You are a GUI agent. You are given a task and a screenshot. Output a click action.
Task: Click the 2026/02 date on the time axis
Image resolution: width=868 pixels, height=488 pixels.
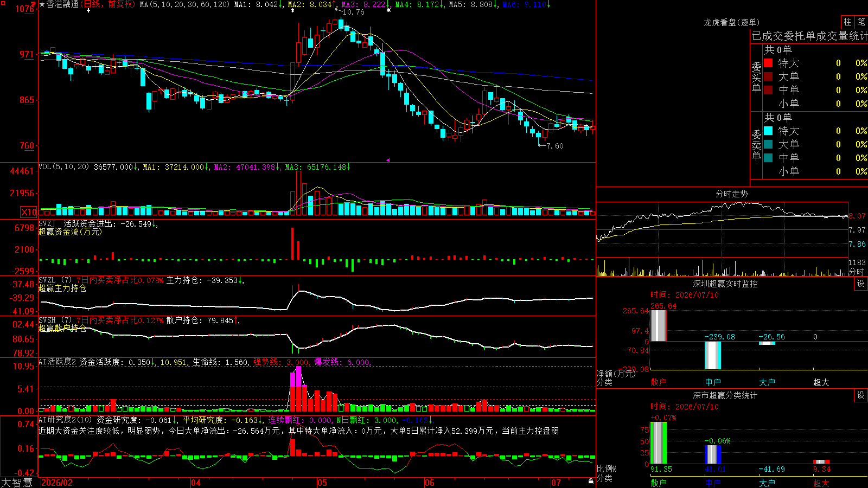(57, 483)
